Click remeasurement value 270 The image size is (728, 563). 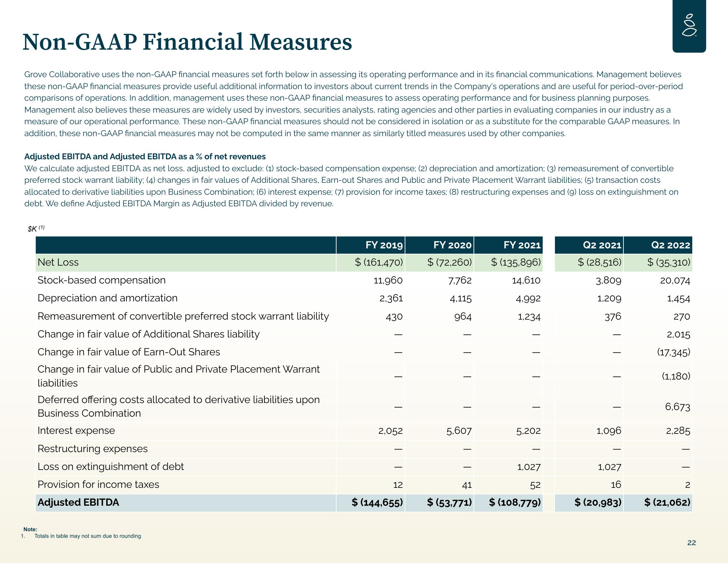(x=682, y=317)
